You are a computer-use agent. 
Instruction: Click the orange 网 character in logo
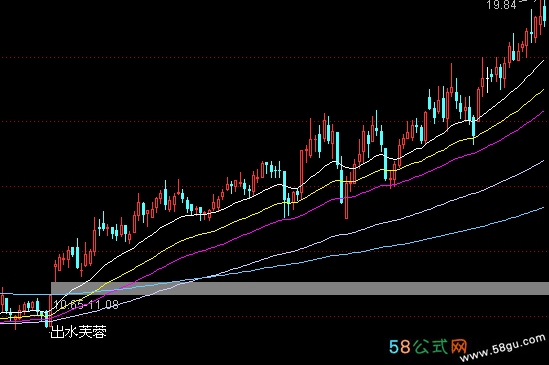click(459, 347)
